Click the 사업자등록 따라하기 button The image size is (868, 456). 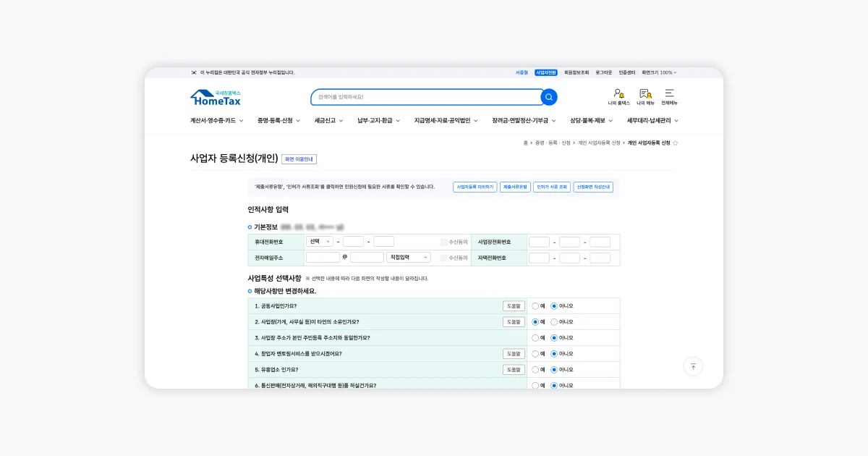pyautogui.click(x=475, y=187)
